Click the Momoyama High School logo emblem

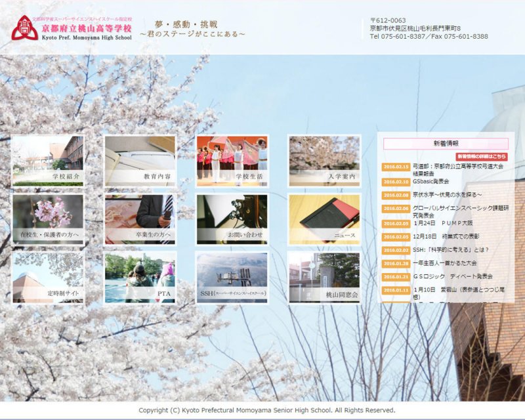coord(24,28)
